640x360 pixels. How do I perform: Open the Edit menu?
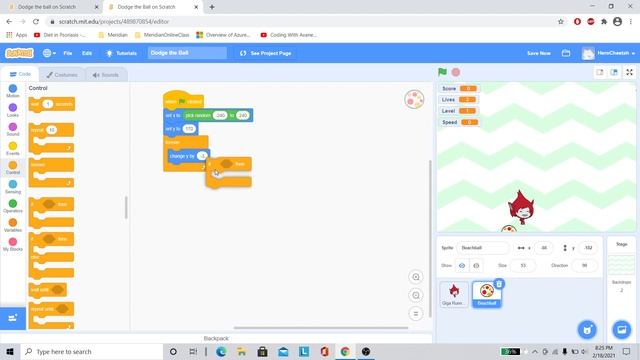click(87, 53)
